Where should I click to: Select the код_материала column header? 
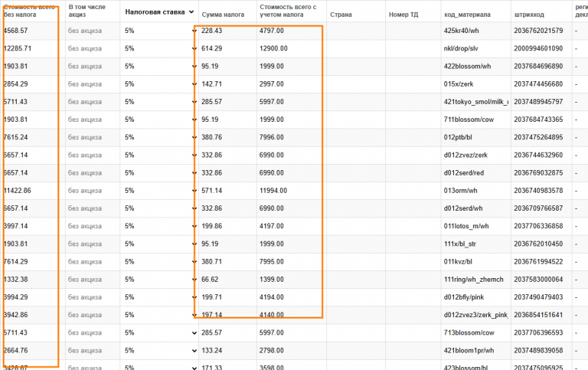[469, 15]
